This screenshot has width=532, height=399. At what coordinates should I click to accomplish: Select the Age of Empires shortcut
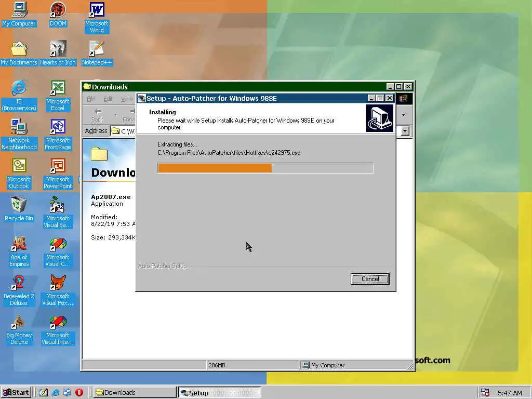(19, 252)
